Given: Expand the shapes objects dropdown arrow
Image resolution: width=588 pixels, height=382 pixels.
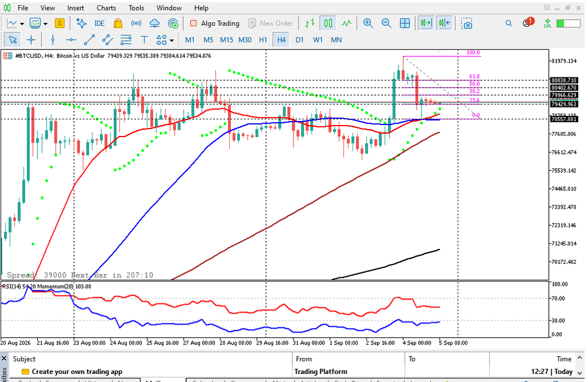Looking at the screenshot, I should (x=172, y=40).
